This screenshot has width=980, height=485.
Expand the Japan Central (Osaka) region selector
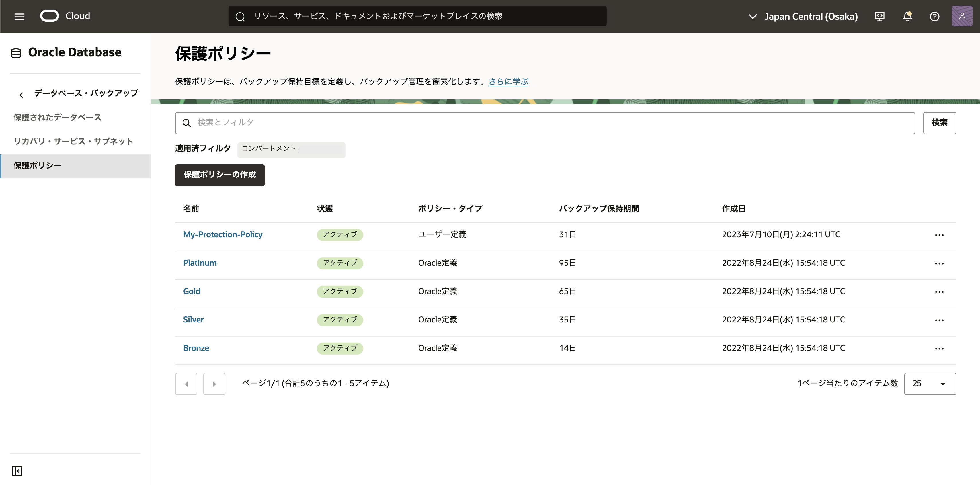803,16
